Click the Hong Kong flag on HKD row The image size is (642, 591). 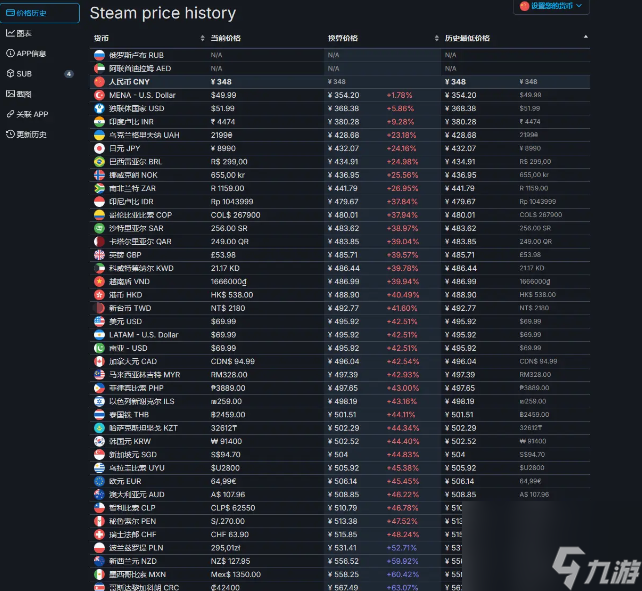[99, 295]
